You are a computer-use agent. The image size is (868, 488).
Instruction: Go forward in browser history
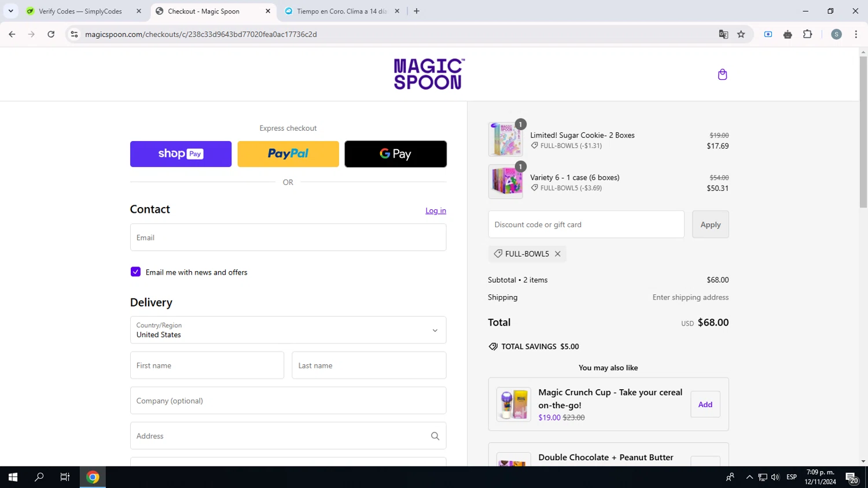pos(31,34)
